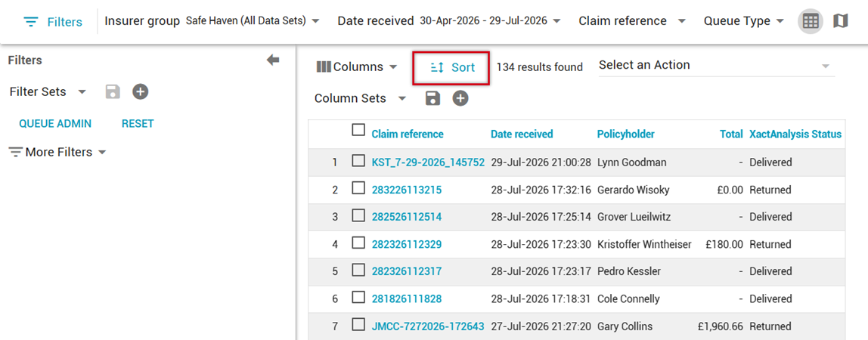Sort by Policyholder column header

pos(625,134)
